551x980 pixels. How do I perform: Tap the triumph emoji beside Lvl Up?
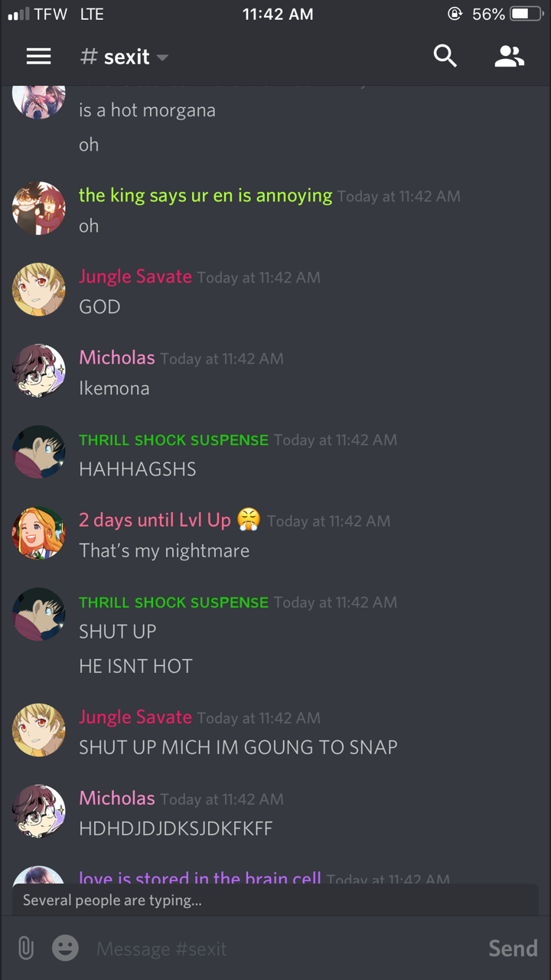[x=249, y=520]
